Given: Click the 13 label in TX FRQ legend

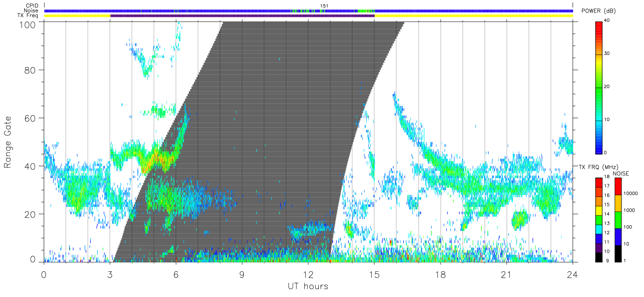Looking at the screenshot, I should tap(606, 224).
